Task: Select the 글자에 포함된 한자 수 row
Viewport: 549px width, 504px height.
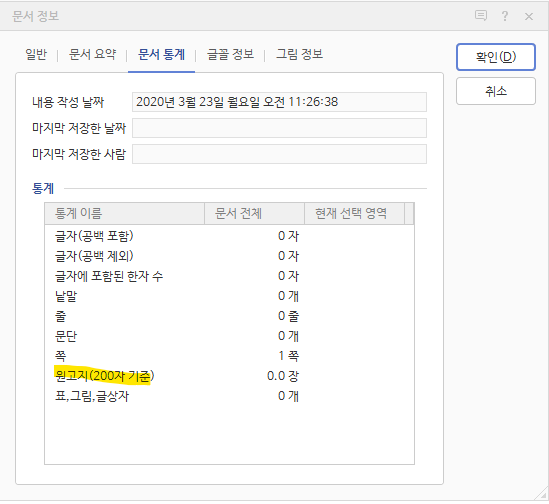Action: 229,276
